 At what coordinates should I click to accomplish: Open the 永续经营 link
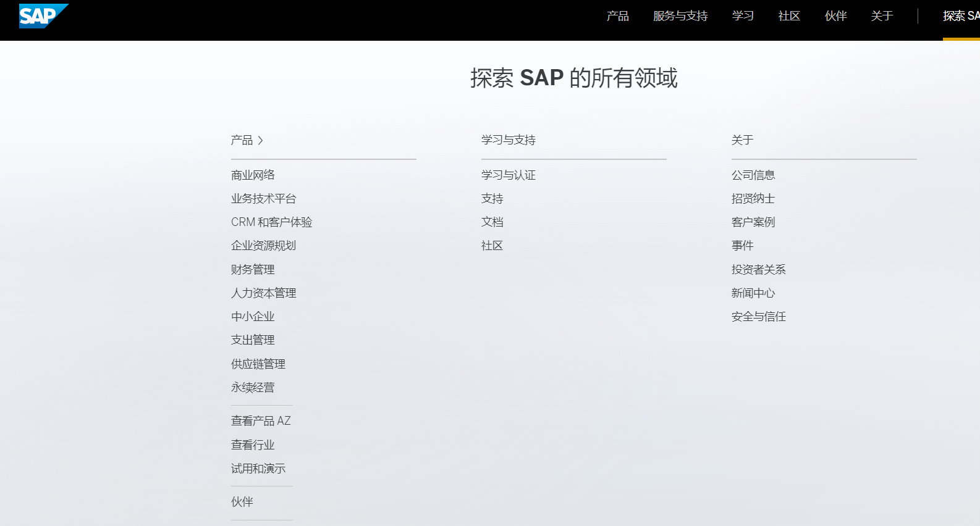[x=253, y=388]
